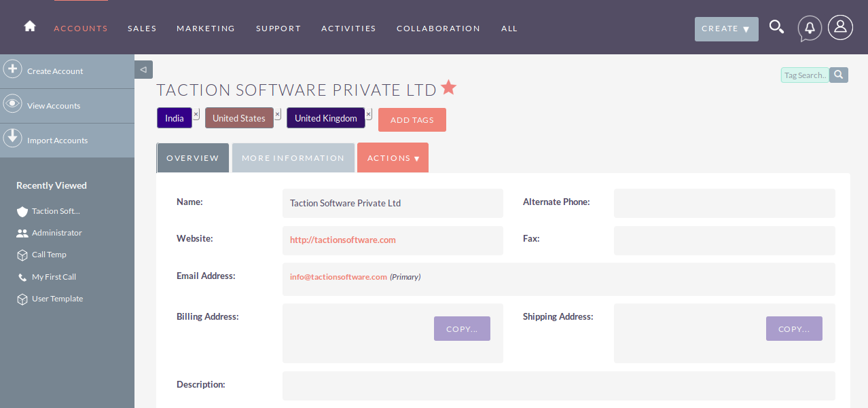Open recently viewed Call Temp record

pos(49,255)
